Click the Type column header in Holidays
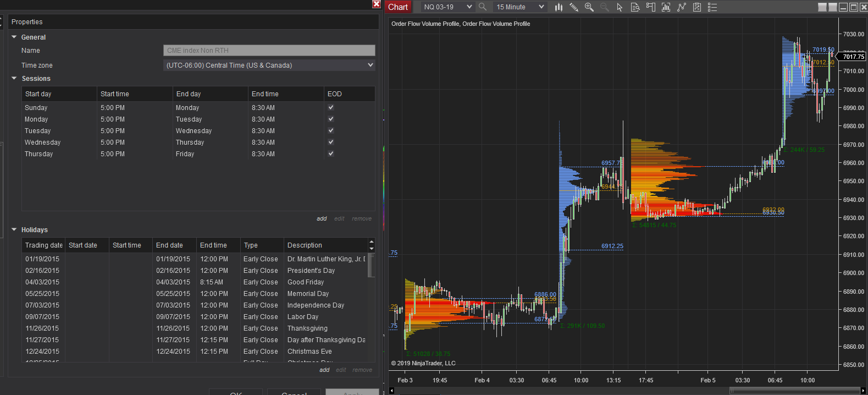 [x=262, y=245]
